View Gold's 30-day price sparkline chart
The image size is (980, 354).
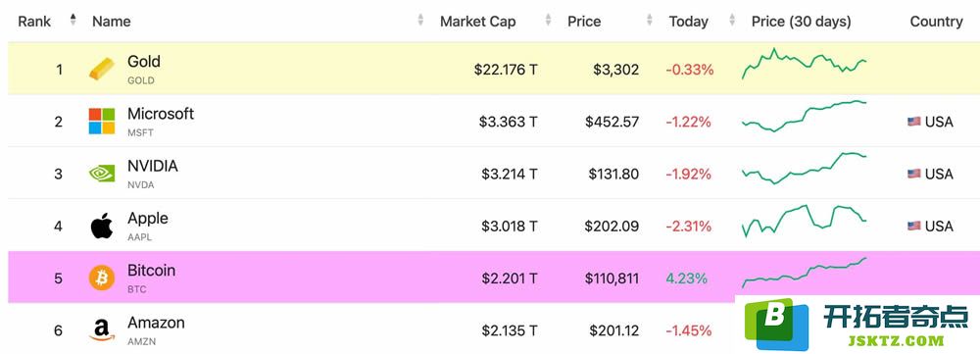pos(805,63)
